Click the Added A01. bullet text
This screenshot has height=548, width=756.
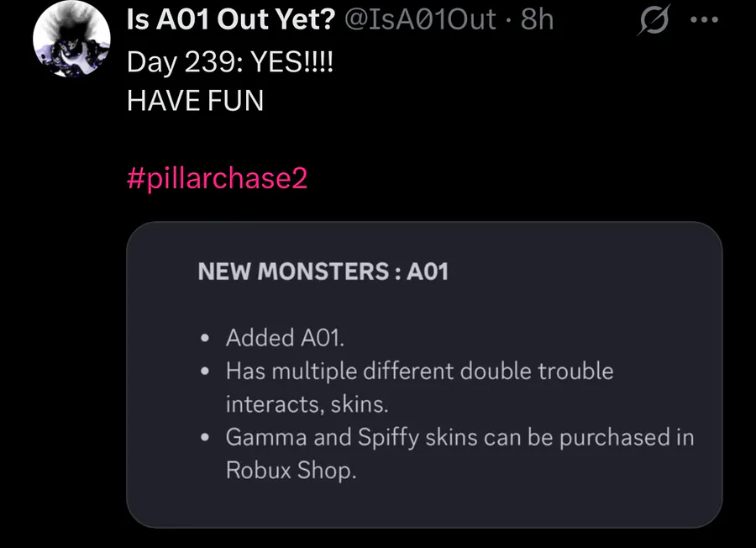[x=286, y=338]
